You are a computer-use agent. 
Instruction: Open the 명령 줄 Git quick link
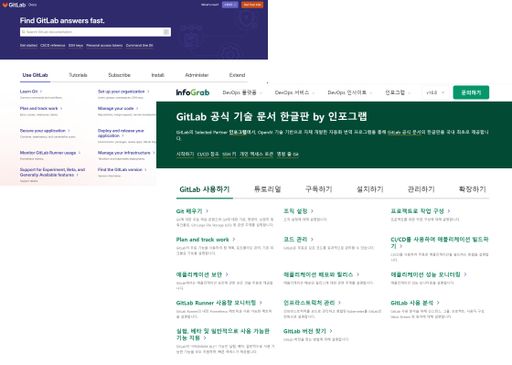tap(287, 154)
